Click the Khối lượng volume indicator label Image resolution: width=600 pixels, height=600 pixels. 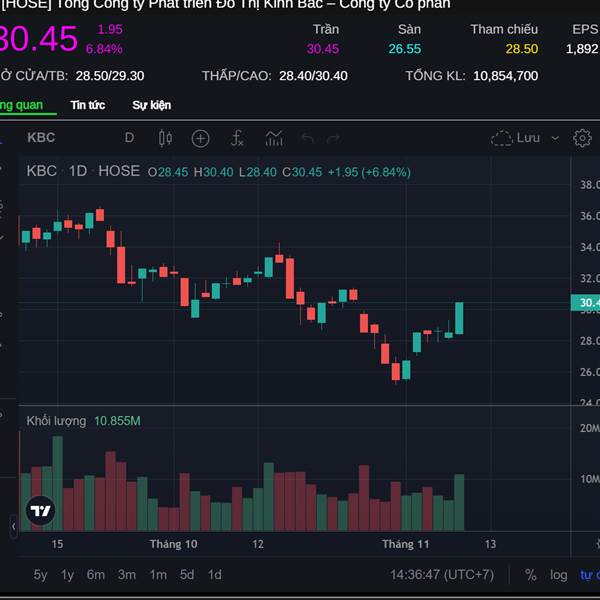[x=56, y=421]
